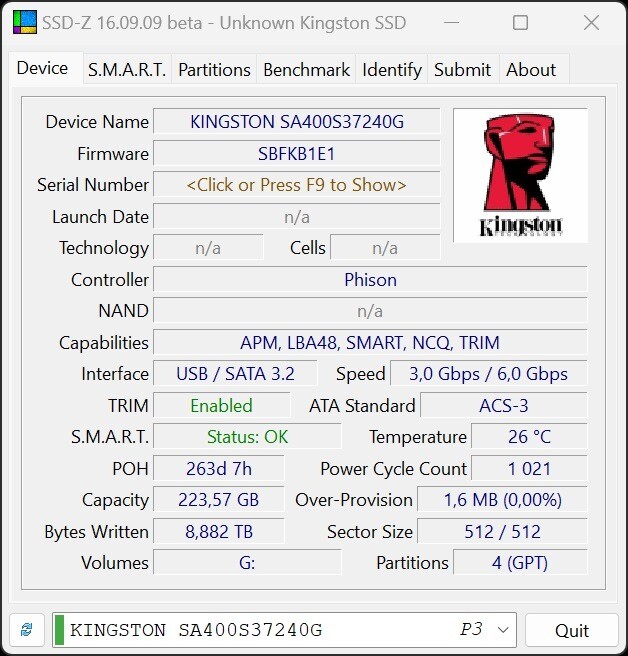Open the Partitions tab
Image resolution: width=628 pixels, height=656 pixels.
coord(214,69)
